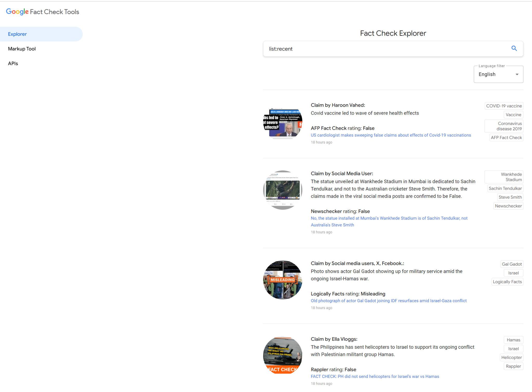Open the Wankhede Stadium statue article link

click(389, 222)
